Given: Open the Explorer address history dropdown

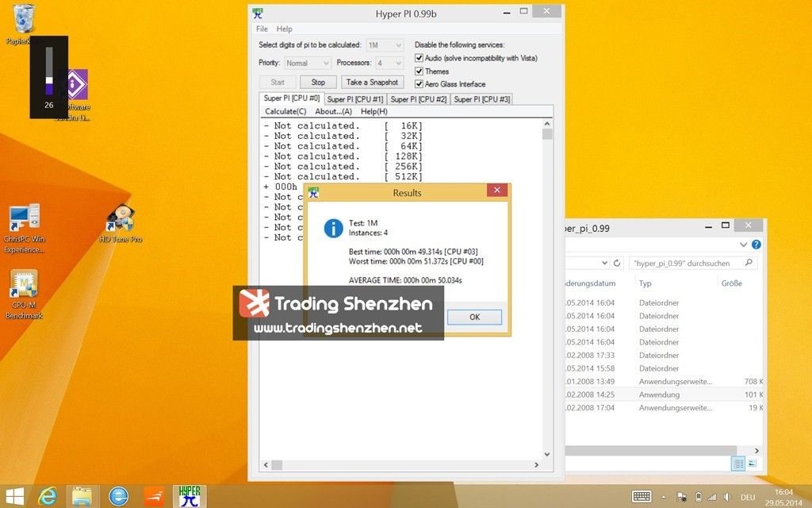Looking at the screenshot, I should coord(604,264).
